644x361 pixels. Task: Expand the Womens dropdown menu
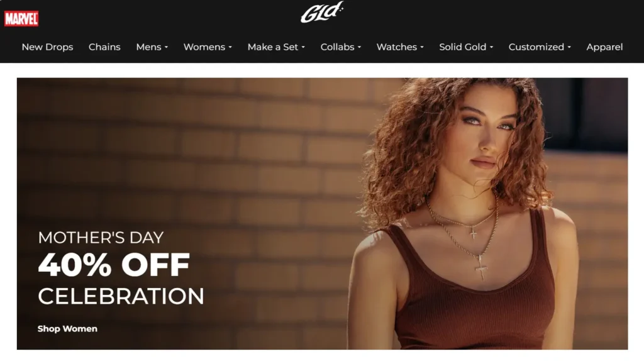click(x=208, y=47)
